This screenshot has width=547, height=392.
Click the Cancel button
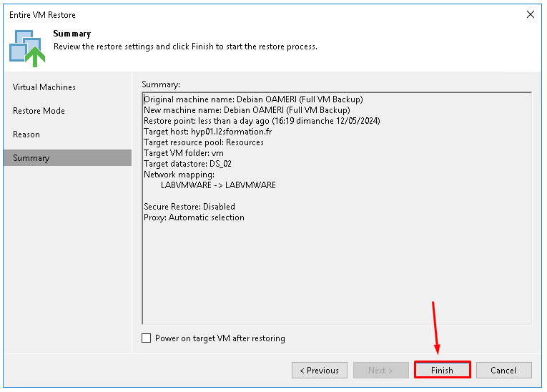pyautogui.click(x=503, y=370)
